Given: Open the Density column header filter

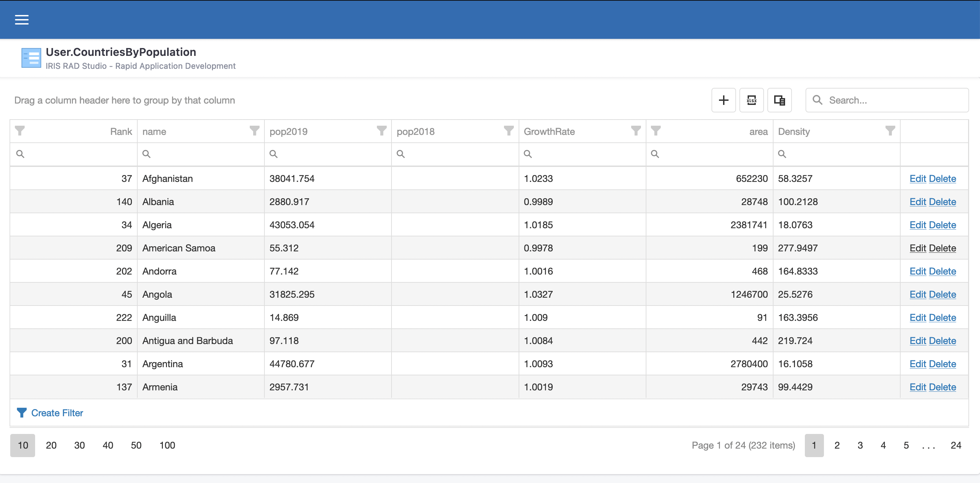Looking at the screenshot, I should (x=890, y=131).
